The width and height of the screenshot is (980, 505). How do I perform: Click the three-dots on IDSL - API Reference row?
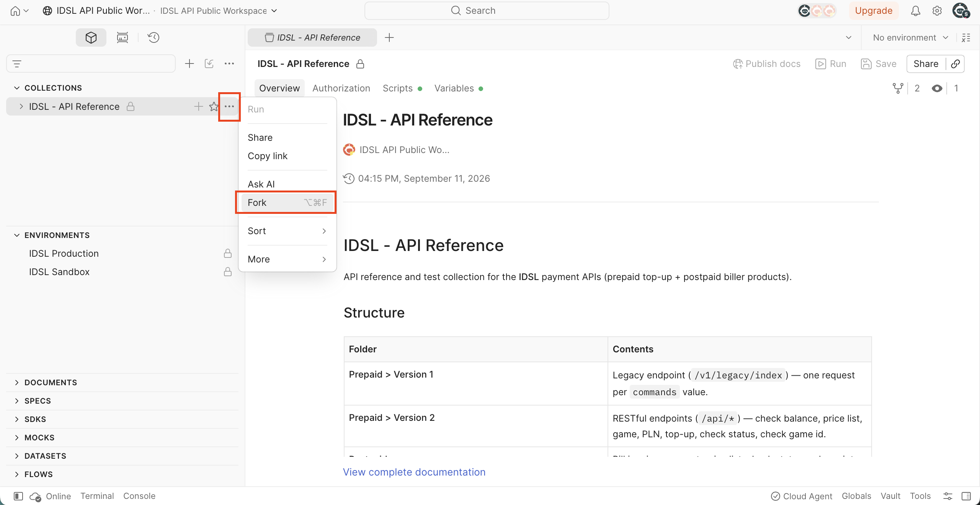pyautogui.click(x=229, y=107)
